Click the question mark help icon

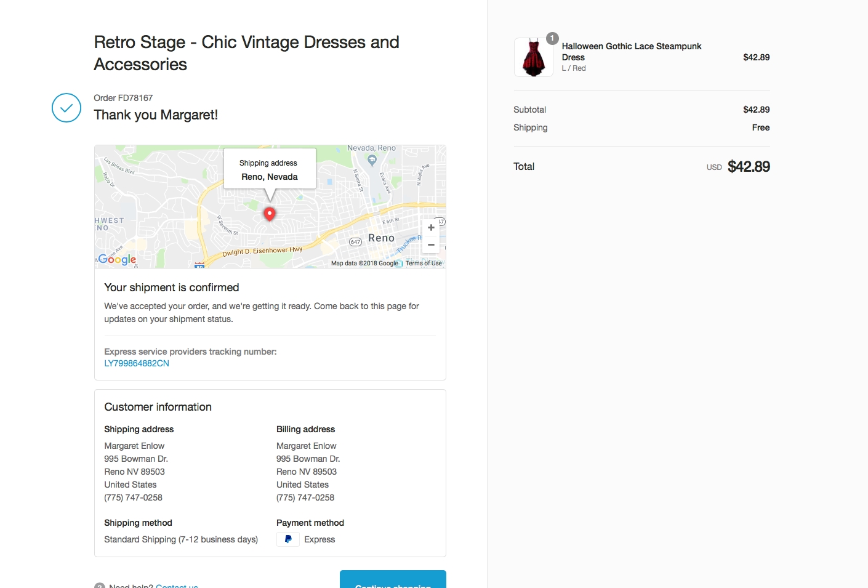pos(100,586)
